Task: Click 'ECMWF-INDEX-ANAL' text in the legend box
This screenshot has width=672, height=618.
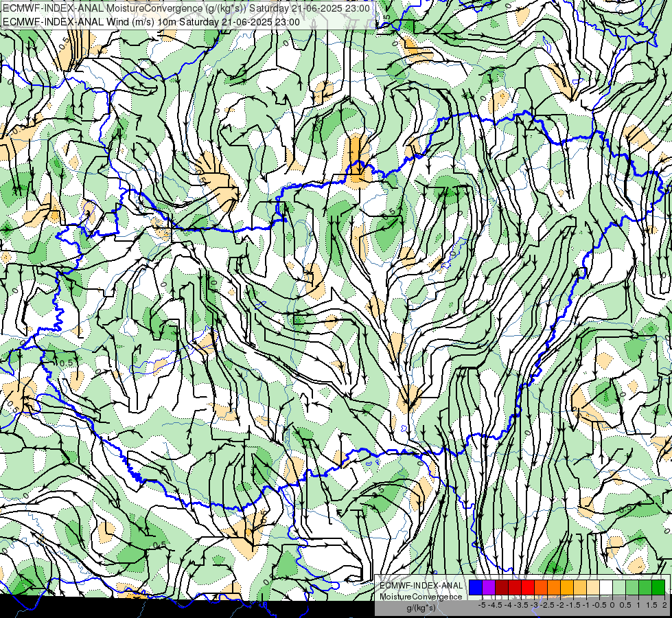Action: click(x=421, y=586)
